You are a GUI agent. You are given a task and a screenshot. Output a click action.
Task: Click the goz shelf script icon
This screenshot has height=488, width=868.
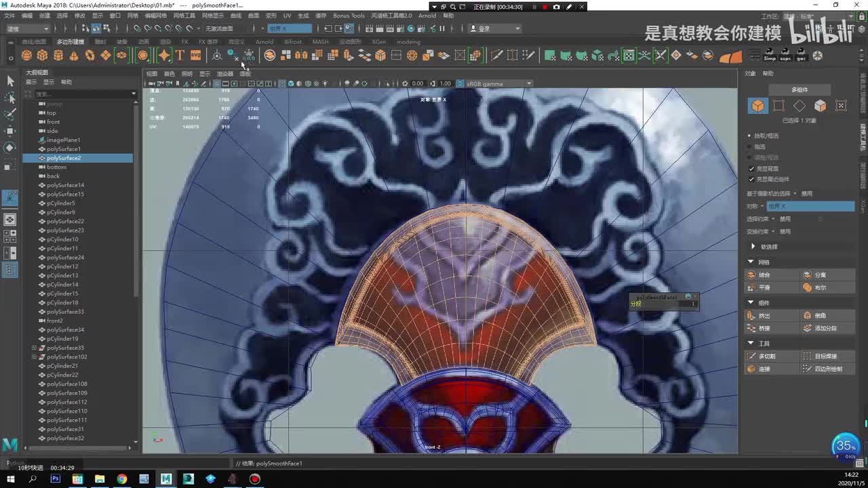click(x=801, y=55)
